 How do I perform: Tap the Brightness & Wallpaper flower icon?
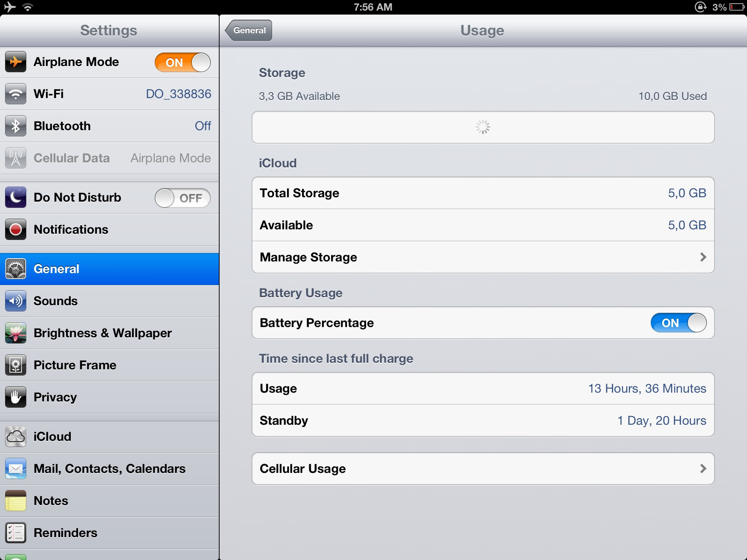[15, 333]
